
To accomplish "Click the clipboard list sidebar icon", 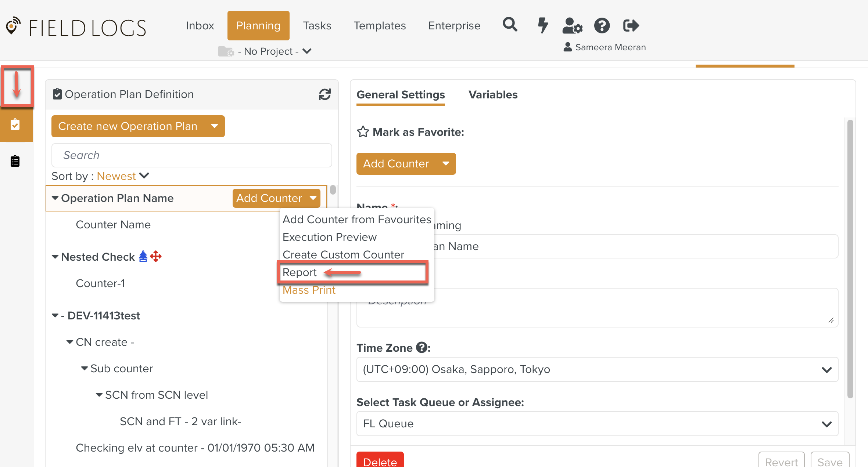I will [x=15, y=161].
